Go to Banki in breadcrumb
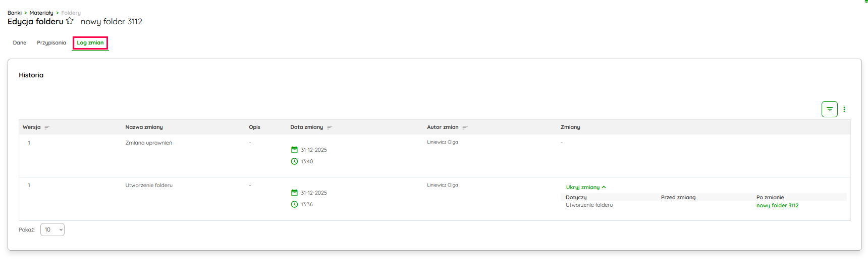868x272 pixels. pos(15,13)
